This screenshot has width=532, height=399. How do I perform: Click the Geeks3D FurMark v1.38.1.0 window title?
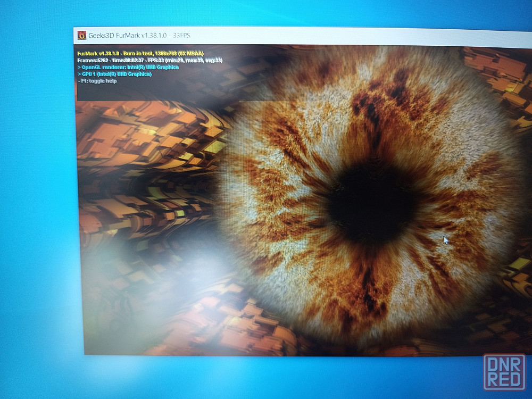click(x=128, y=35)
